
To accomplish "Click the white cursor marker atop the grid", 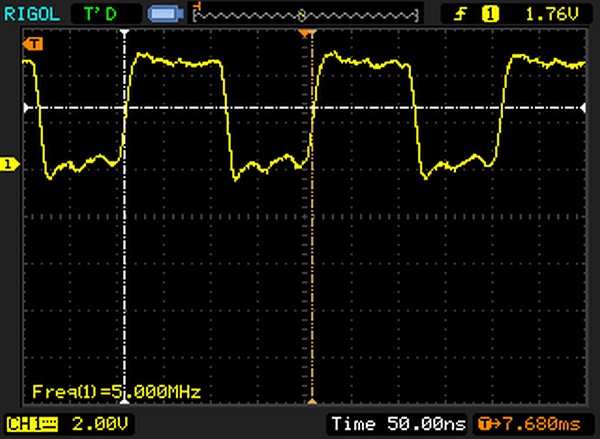I will [124, 35].
